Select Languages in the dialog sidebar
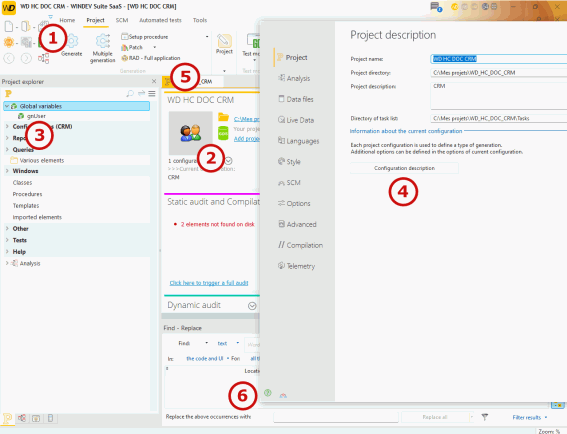 pyautogui.click(x=298, y=141)
